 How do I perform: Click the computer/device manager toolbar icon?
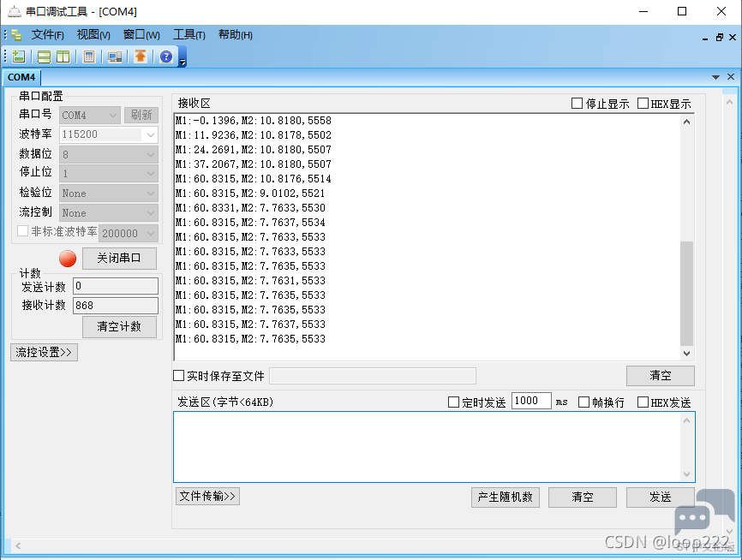click(115, 57)
